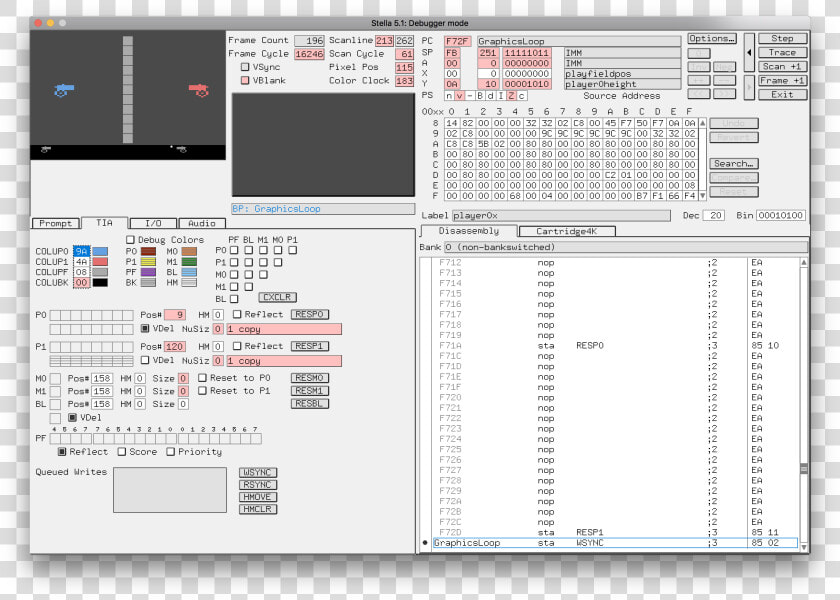Strobe the RESP0 button
840x600 pixels.
[x=310, y=314]
